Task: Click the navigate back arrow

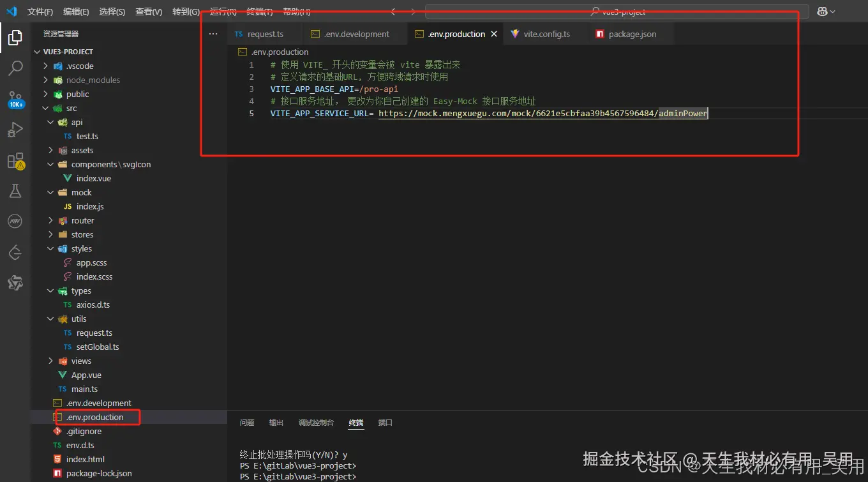Action: (x=393, y=11)
